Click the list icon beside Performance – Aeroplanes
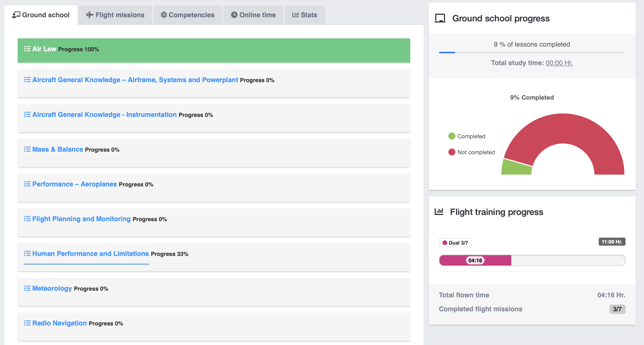The height and width of the screenshot is (345, 644). (27, 184)
